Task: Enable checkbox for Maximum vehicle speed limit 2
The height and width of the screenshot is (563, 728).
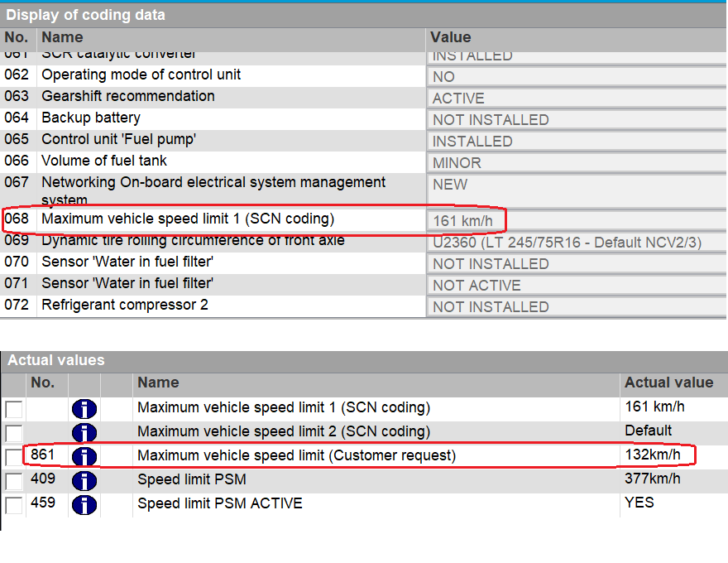Action: pos(14,433)
